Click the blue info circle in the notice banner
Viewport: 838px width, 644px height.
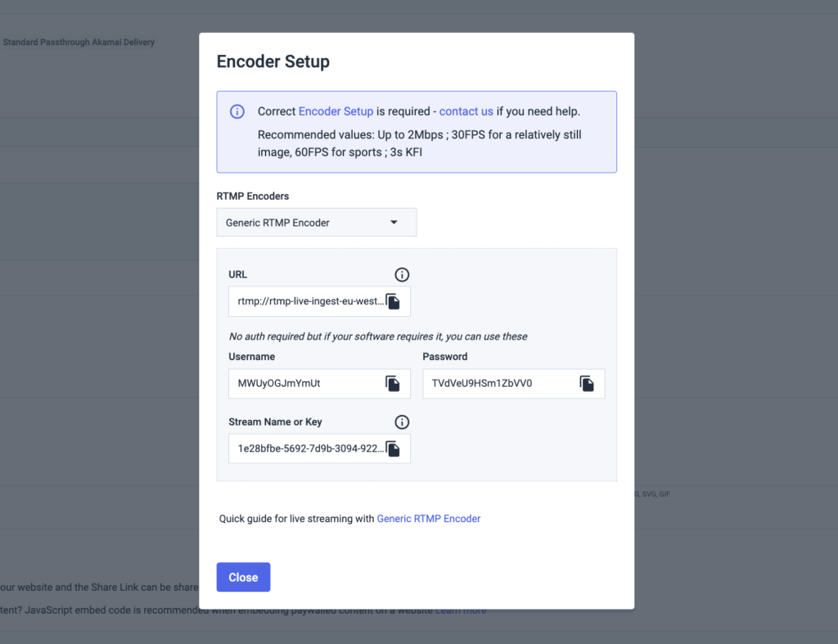(x=237, y=111)
